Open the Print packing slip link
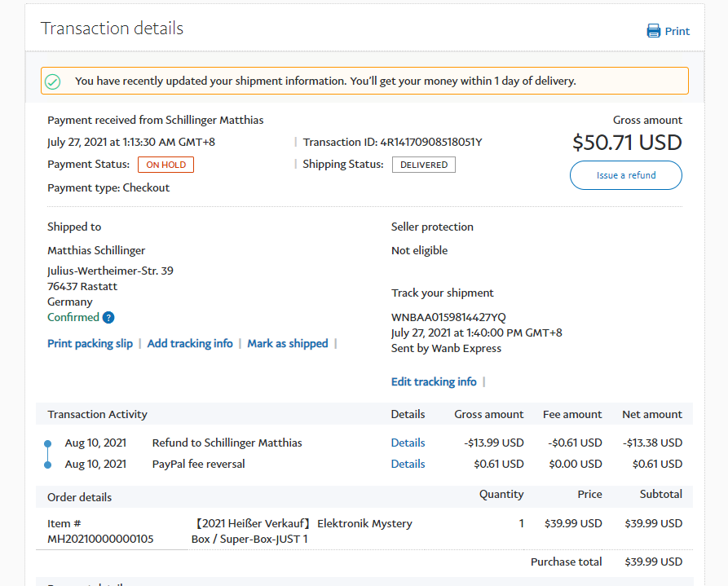 (x=90, y=344)
